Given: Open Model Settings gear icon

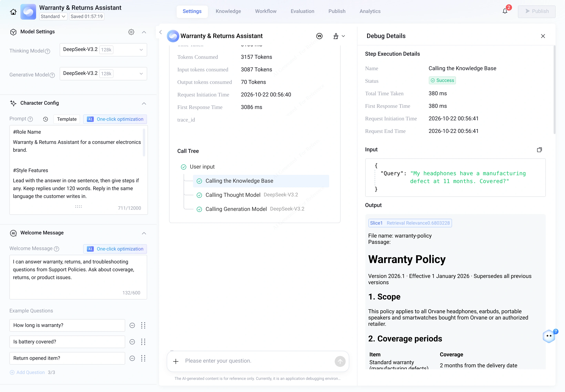Looking at the screenshot, I should pos(131,32).
